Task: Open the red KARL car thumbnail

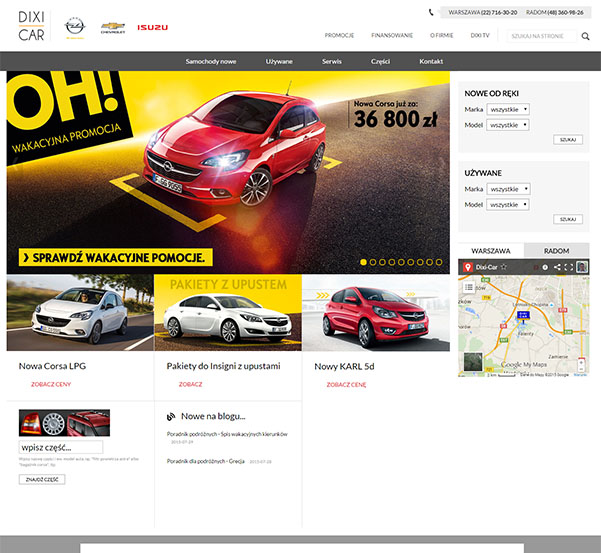Action: point(376,312)
